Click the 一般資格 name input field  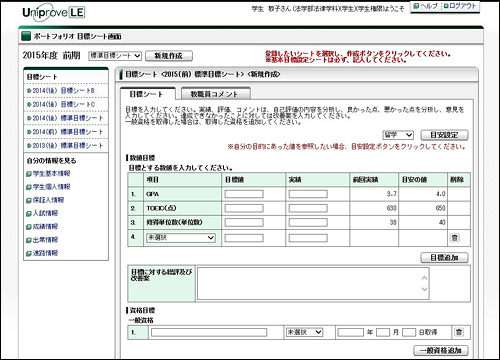pyautogui.click(x=209, y=332)
